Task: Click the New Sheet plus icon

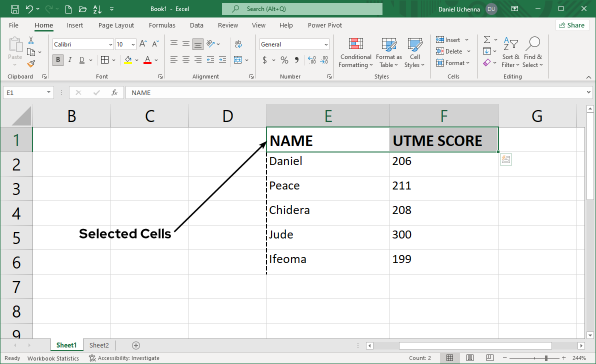Action: pyautogui.click(x=135, y=345)
